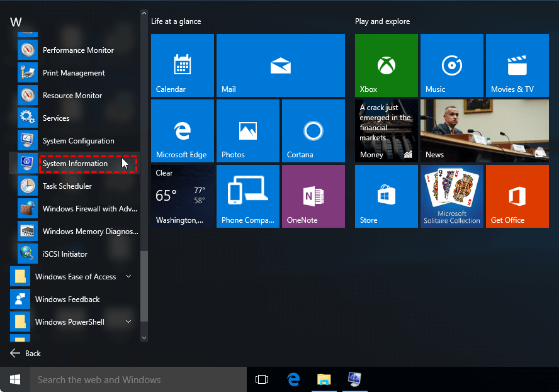Viewport: 559px width, 392px height.
Task: Expand the Windows Ease of Access folder
Action: 75,277
